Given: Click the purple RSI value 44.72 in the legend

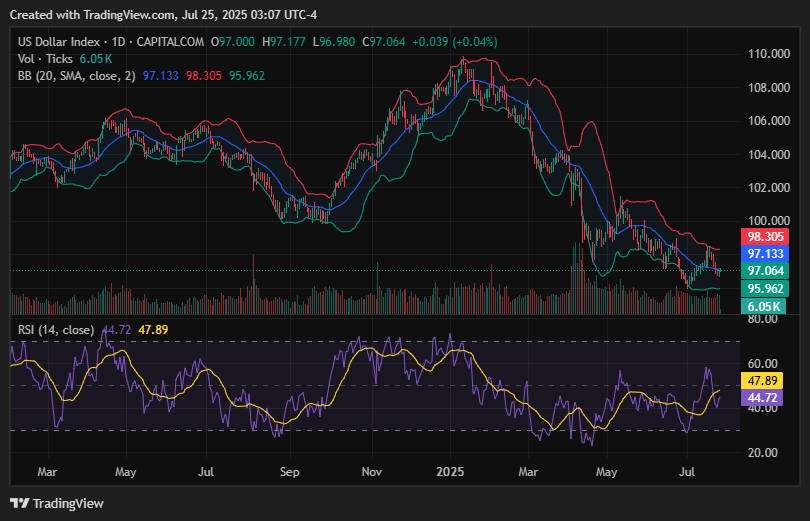Looking at the screenshot, I should coord(117,330).
